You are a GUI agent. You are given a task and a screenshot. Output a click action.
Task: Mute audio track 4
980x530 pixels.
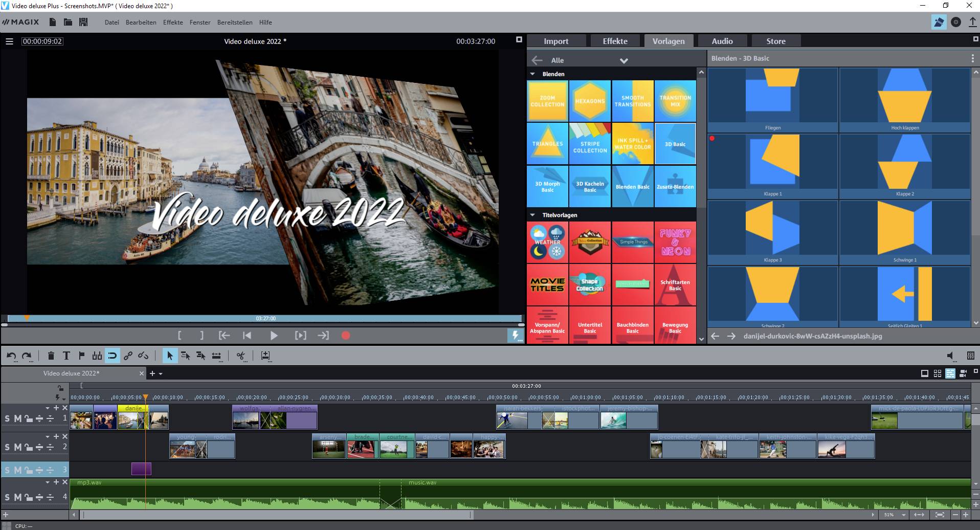tap(17, 497)
